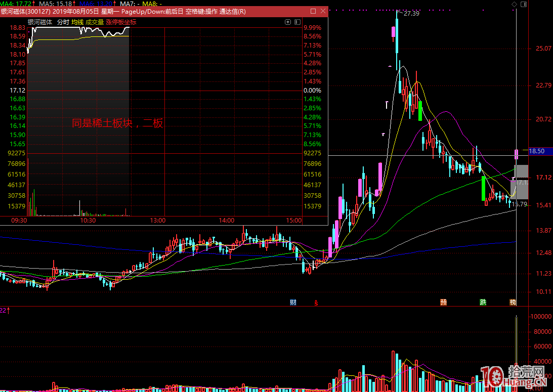The width and height of the screenshot is (553, 392).
Task: Click the green 跌 event marker
Action: pos(483,302)
